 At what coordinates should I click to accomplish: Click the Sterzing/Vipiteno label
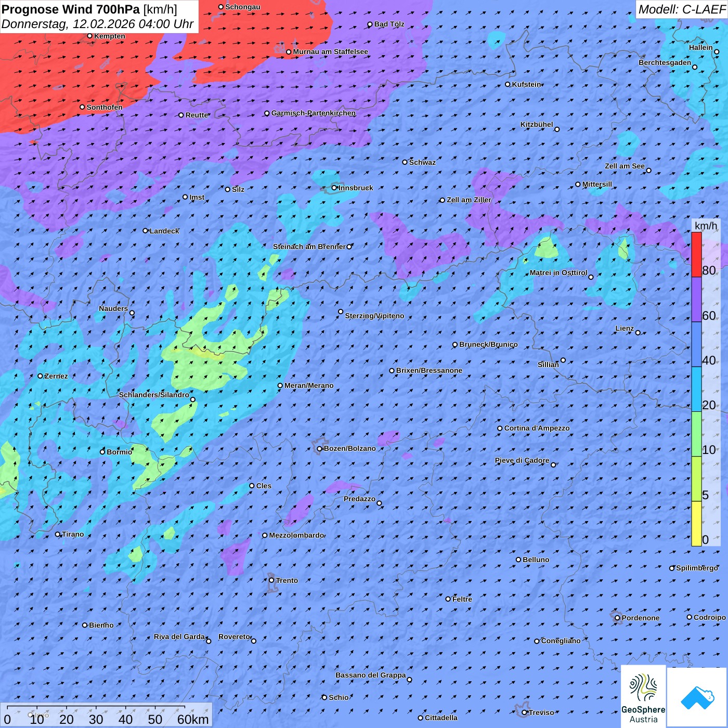click(x=374, y=316)
